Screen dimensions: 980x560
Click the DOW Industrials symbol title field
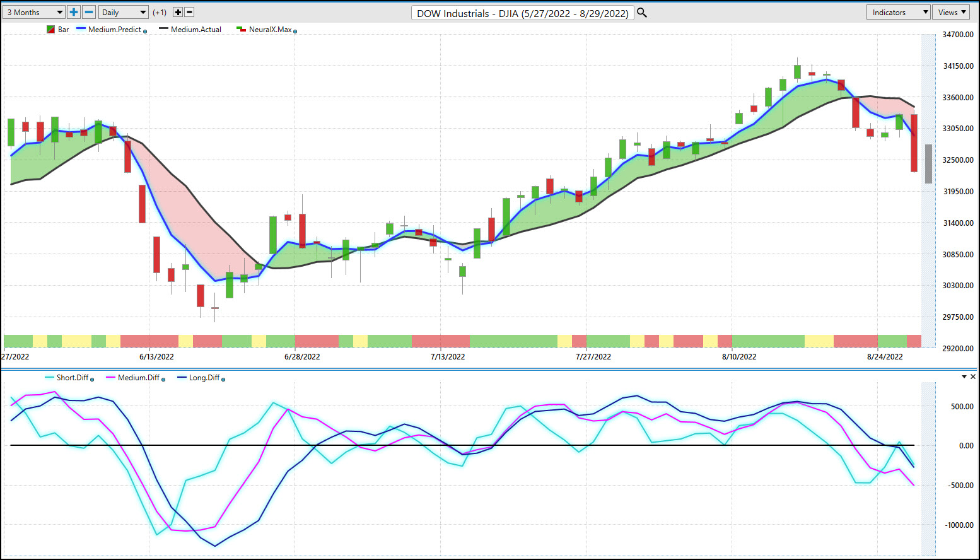point(523,13)
